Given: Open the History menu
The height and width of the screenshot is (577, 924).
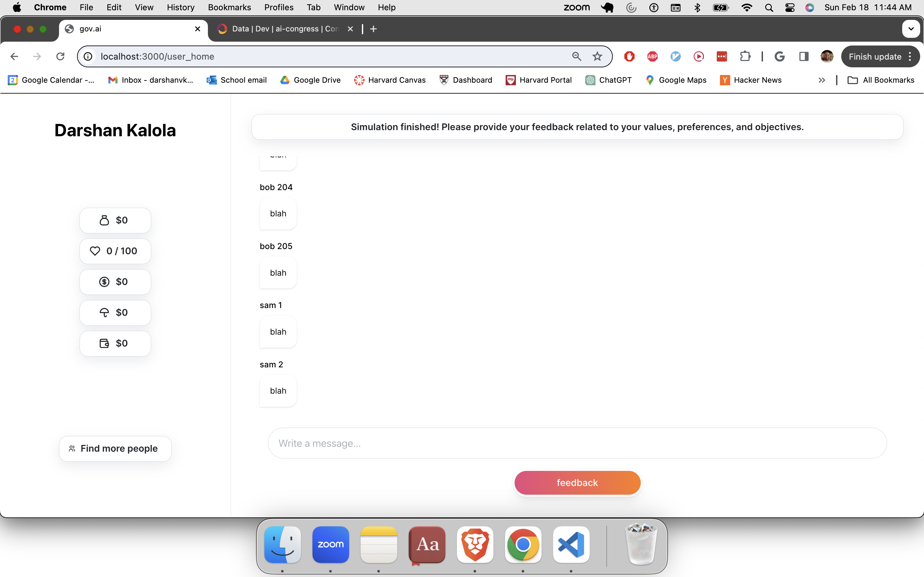Looking at the screenshot, I should tap(180, 8).
